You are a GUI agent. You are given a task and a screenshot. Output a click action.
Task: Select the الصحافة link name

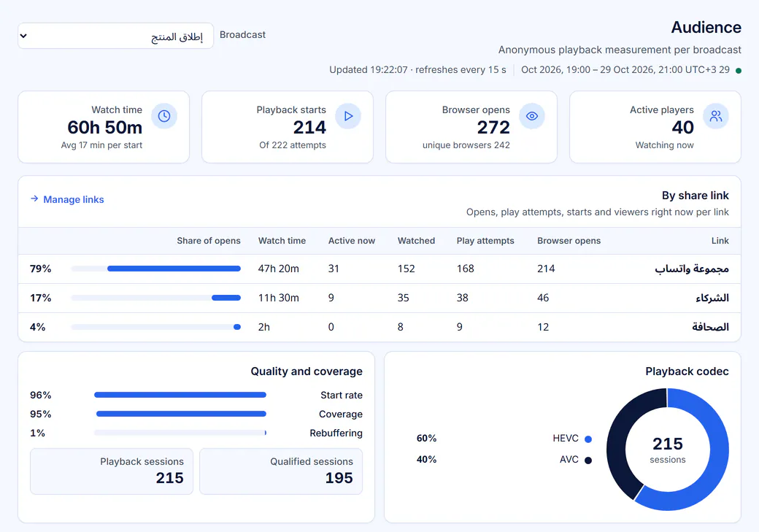tap(710, 327)
